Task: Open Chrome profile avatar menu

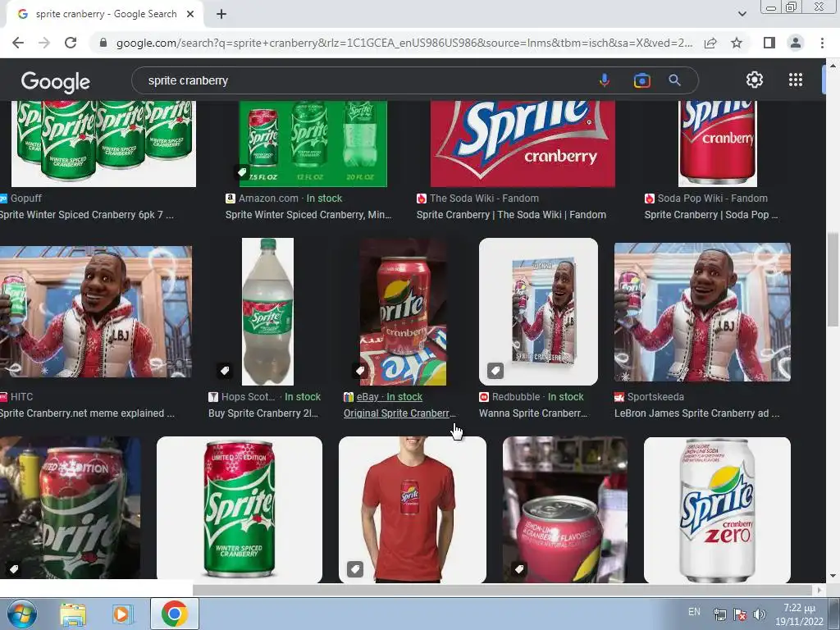Action: point(796,43)
